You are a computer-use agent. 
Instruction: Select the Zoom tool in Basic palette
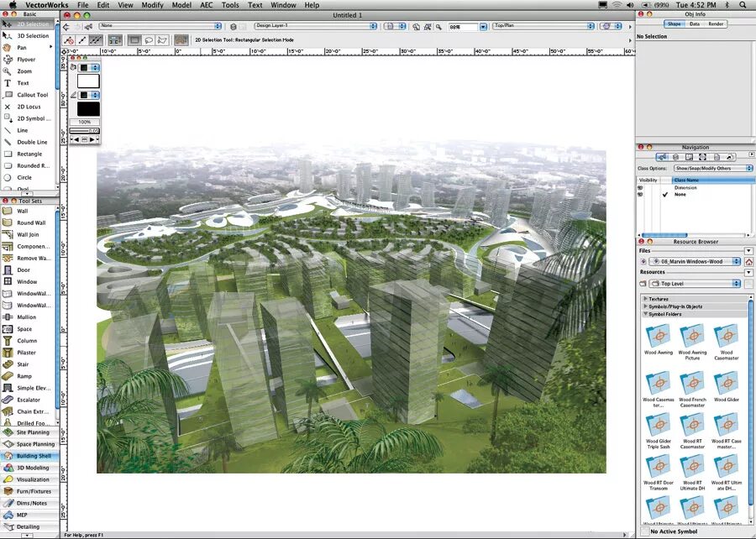(x=28, y=71)
